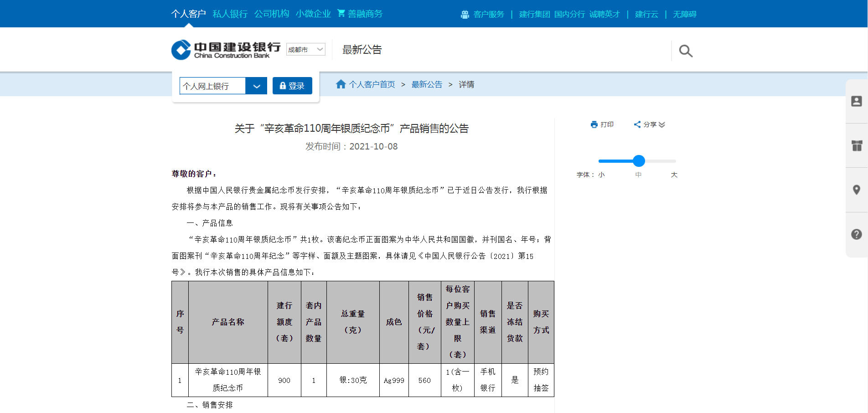Screen dimensions: 868x413
Task: Open the 建行云 link
Action: click(x=646, y=14)
